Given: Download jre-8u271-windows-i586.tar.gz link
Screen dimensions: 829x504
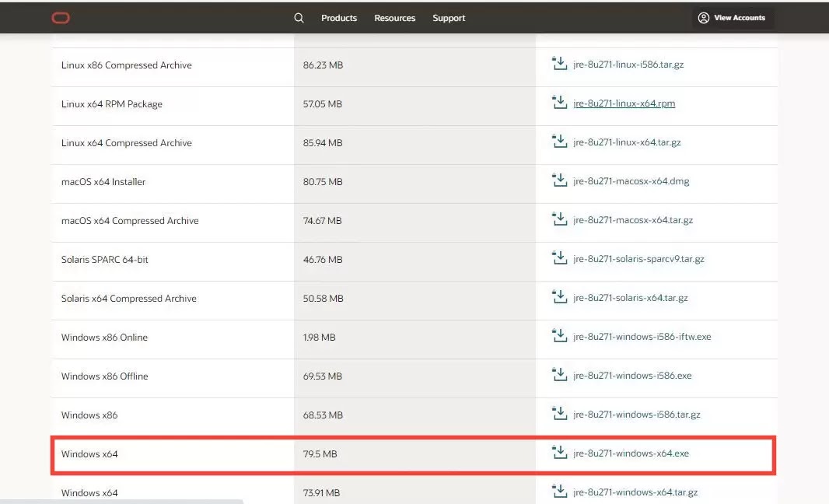Looking at the screenshot, I should [637, 415].
